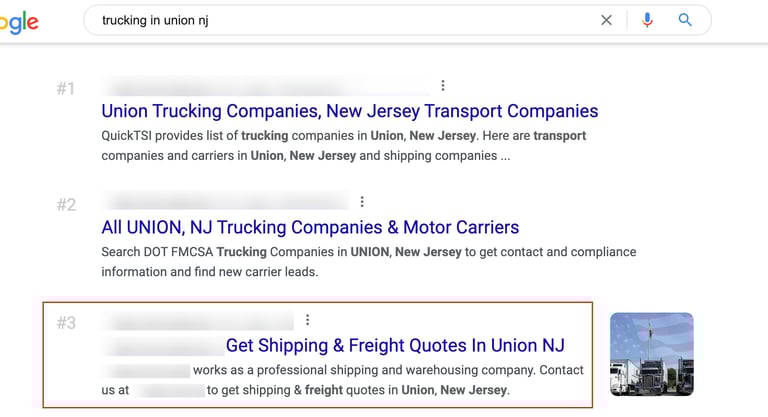Click the blue magnifier search icon
Screen dimensions: 768x417
click(685, 20)
